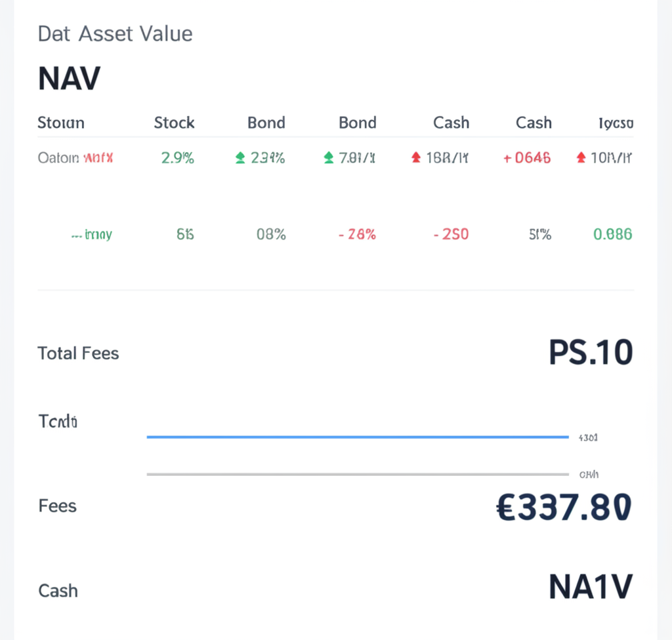This screenshot has width=672, height=640.
Task: Click the green arrow next to 7.81 value
Action: (329, 157)
